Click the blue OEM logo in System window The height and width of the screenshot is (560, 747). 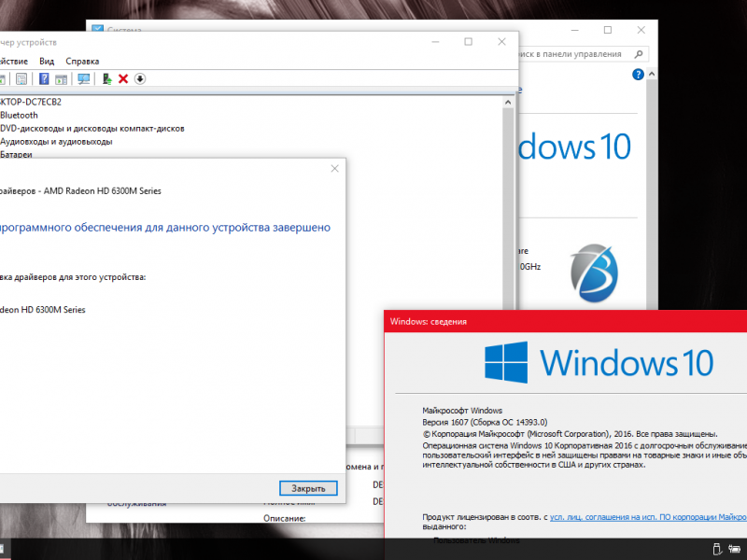(594, 273)
